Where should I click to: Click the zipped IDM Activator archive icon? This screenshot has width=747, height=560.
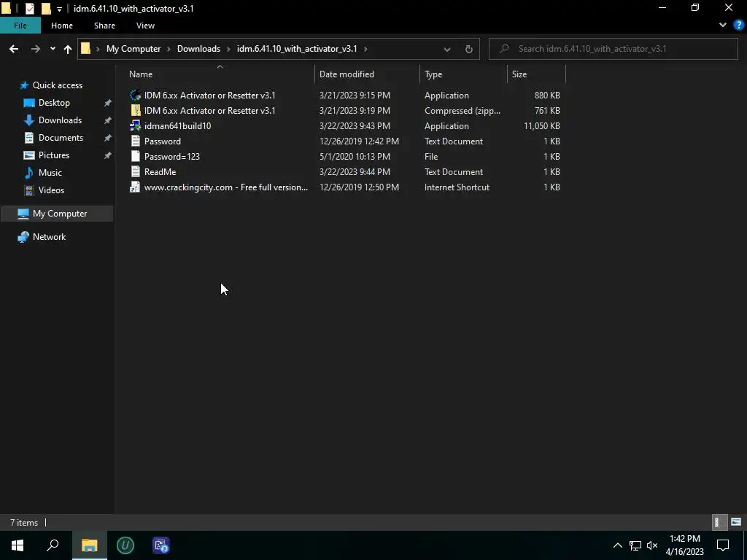[135, 111]
